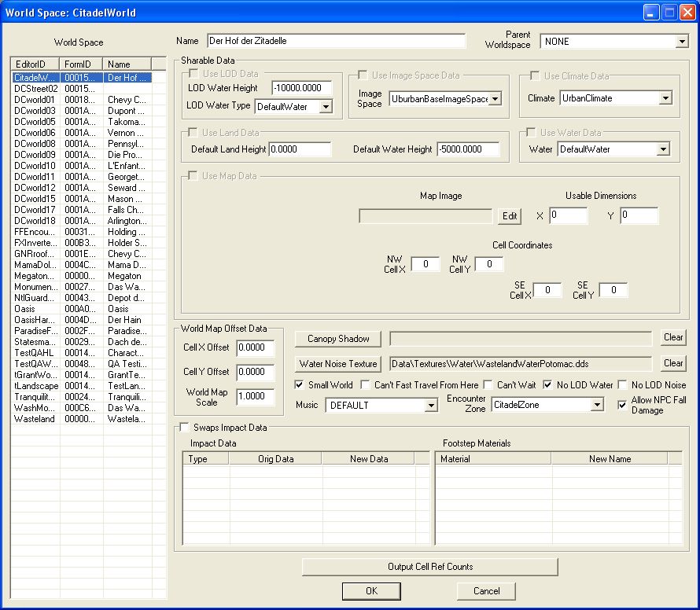
Task: Select the Wasteland world space row
Action: tap(82, 419)
